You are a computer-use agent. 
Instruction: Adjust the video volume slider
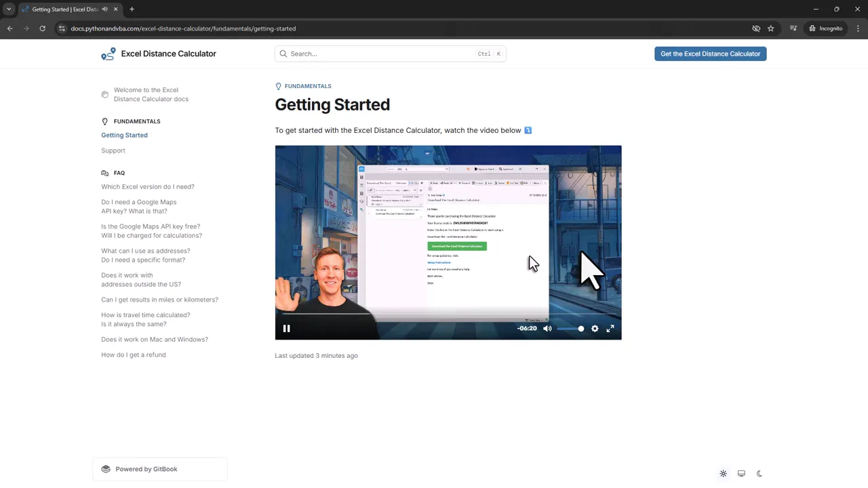tap(571, 329)
